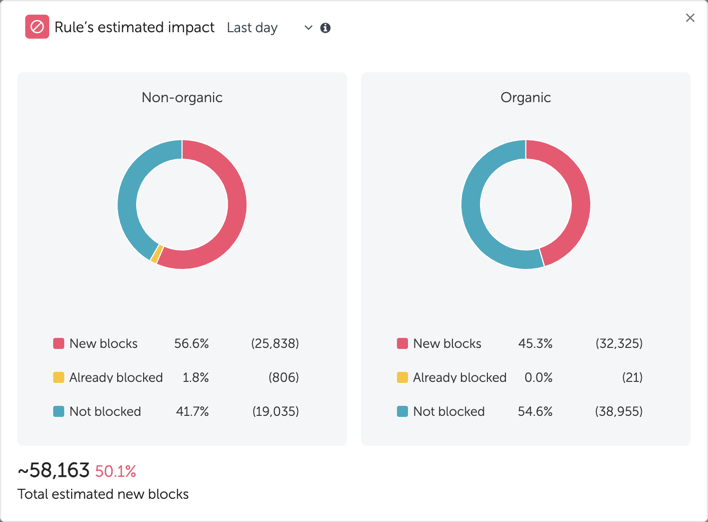Close the estimated impact dialog

coord(690,18)
